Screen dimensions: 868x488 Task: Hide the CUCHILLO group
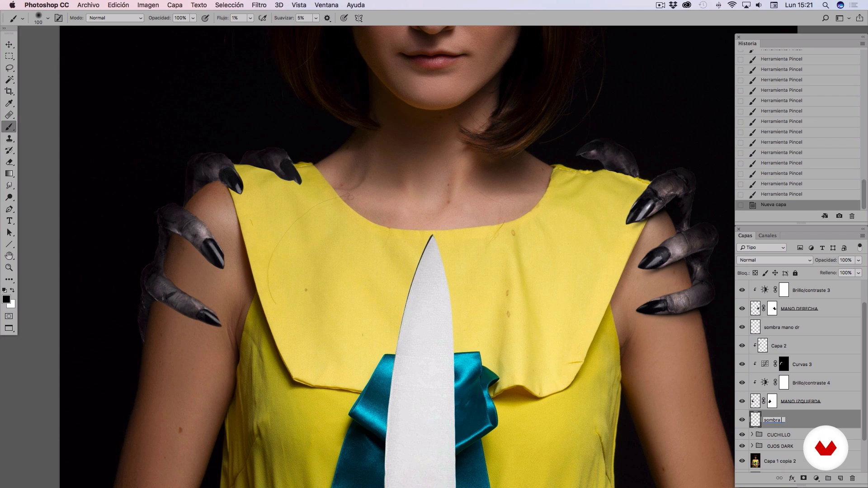coord(742,435)
